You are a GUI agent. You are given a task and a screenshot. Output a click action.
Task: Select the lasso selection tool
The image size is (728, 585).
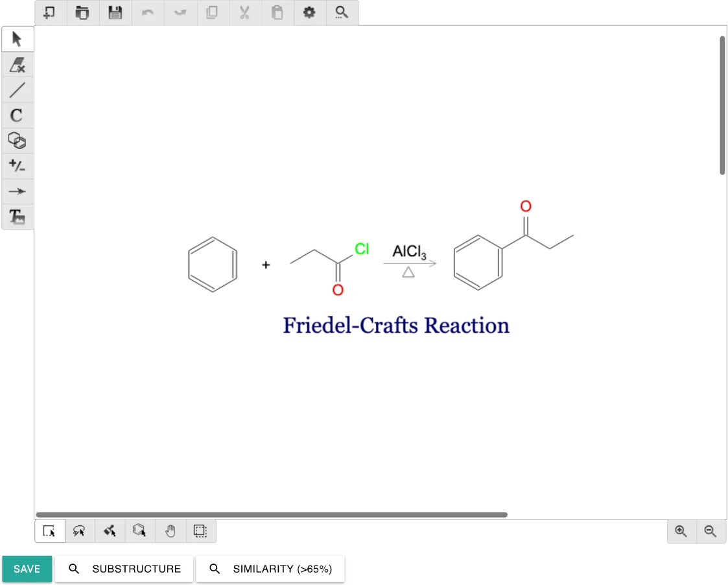(79, 531)
